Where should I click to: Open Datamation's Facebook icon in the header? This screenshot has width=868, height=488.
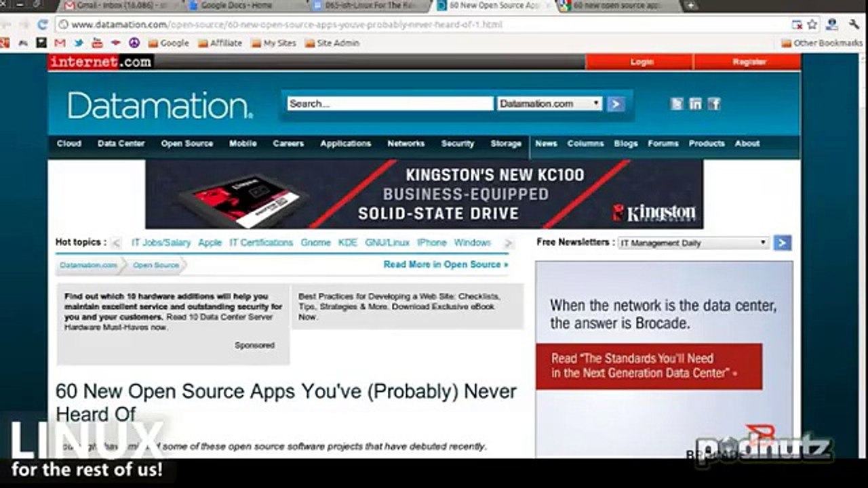pos(714,104)
